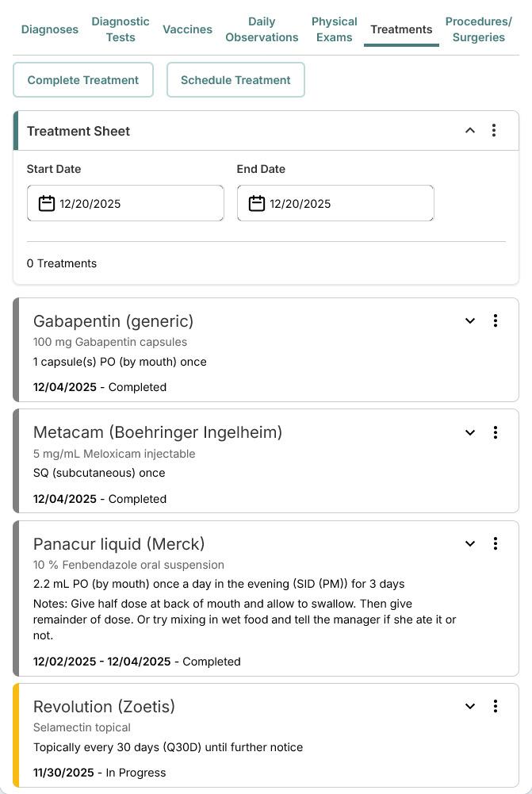The width and height of the screenshot is (532, 794).
Task: Go to the Vaccines tab
Action: [x=188, y=29]
